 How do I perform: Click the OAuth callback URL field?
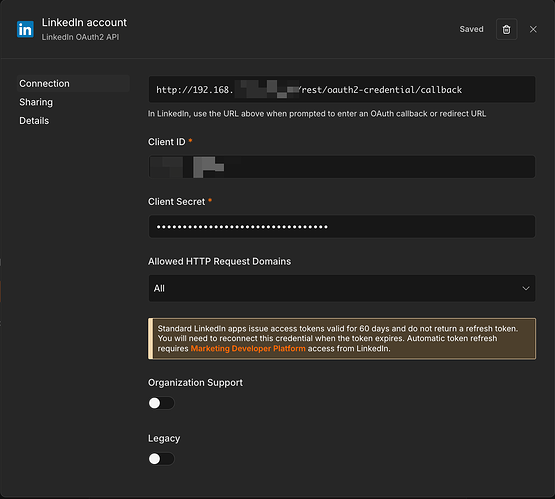coord(342,90)
